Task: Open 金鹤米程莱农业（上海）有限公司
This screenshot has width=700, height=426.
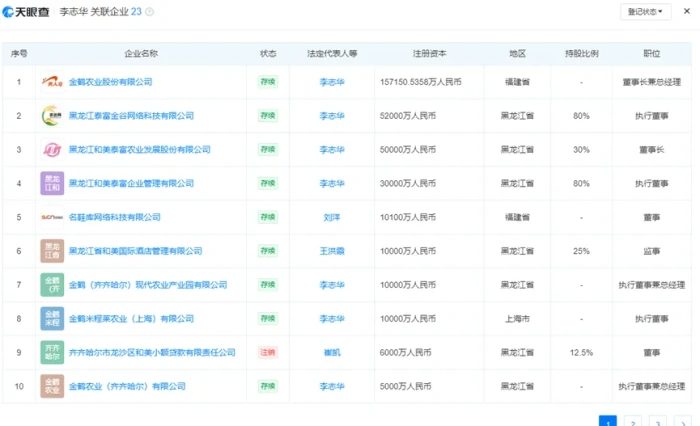Action: click(131, 319)
